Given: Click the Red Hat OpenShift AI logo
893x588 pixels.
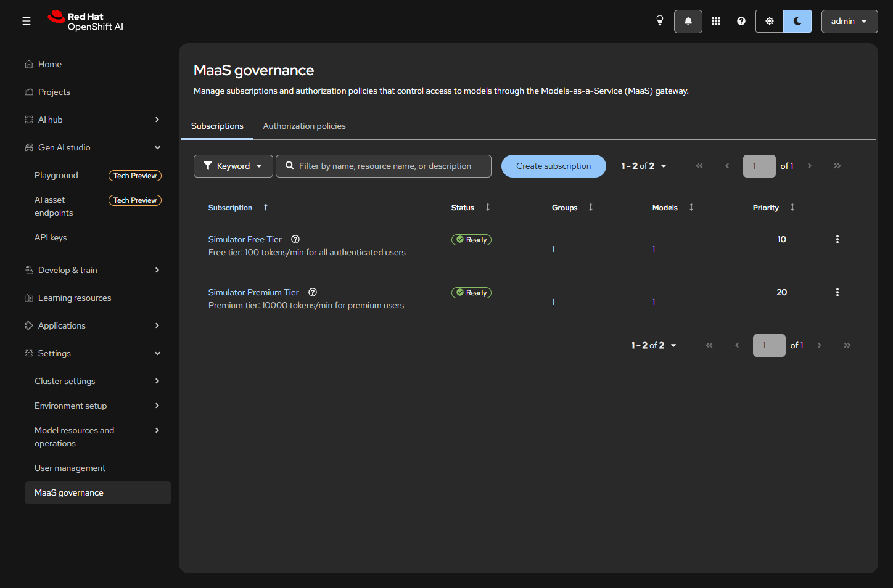Looking at the screenshot, I should point(86,21).
